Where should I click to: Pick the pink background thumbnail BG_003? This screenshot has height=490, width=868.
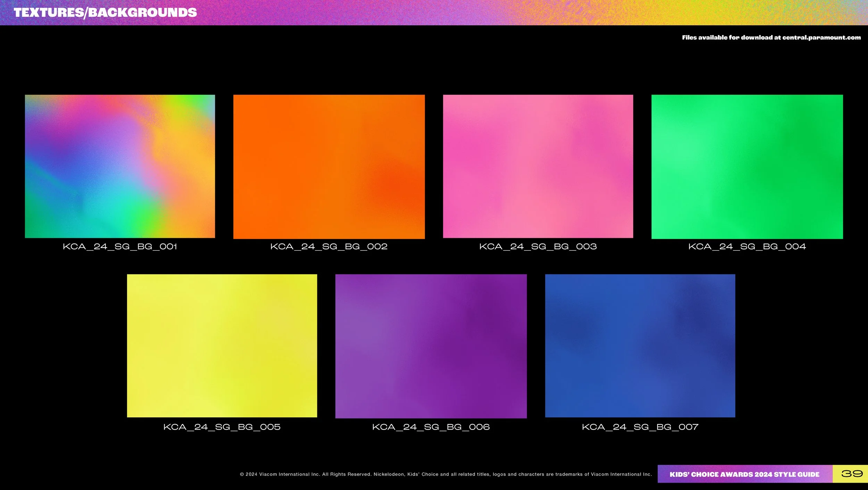538,166
